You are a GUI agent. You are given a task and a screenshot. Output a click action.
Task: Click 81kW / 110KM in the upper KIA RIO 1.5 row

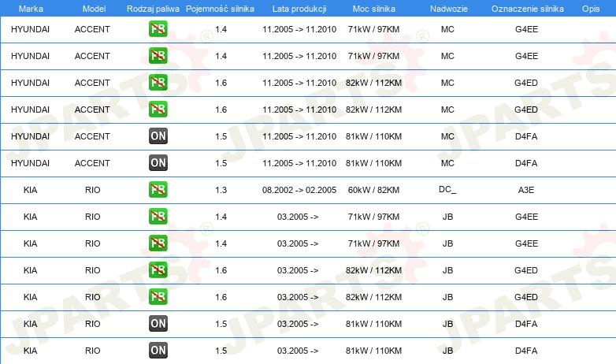coord(373,324)
